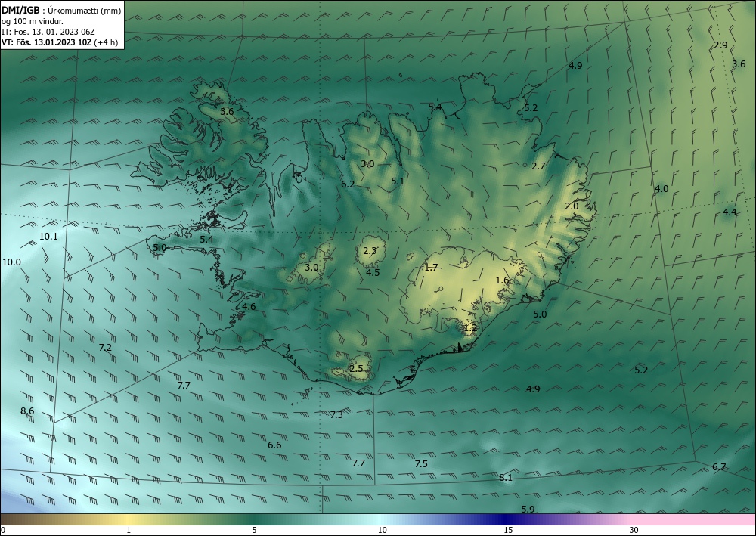Click the 8.6 precipitable water value
The width and height of the screenshot is (756, 536).
coord(27,411)
